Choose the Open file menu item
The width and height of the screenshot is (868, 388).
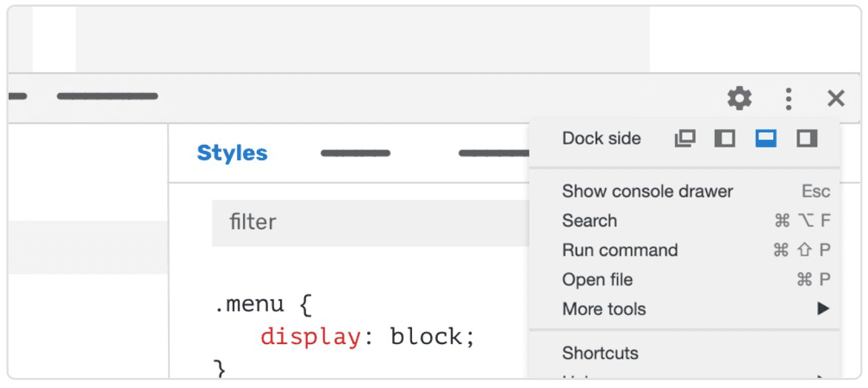[597, 280]
